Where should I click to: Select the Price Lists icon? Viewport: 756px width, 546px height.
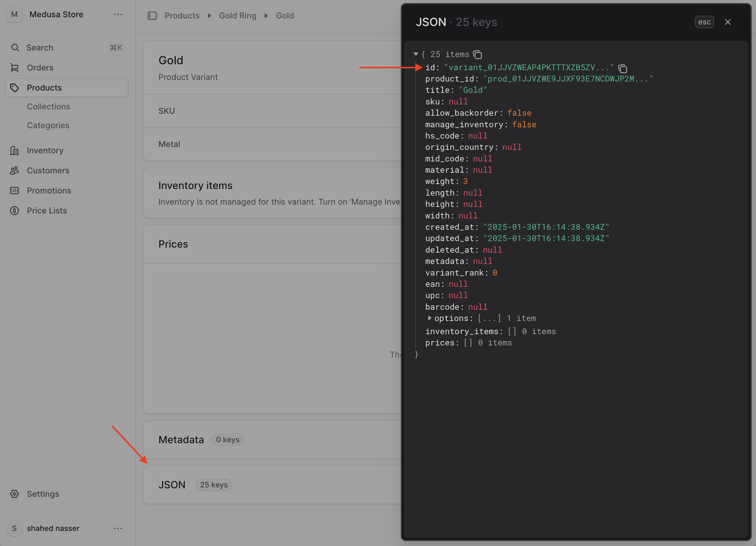(15, 210)
